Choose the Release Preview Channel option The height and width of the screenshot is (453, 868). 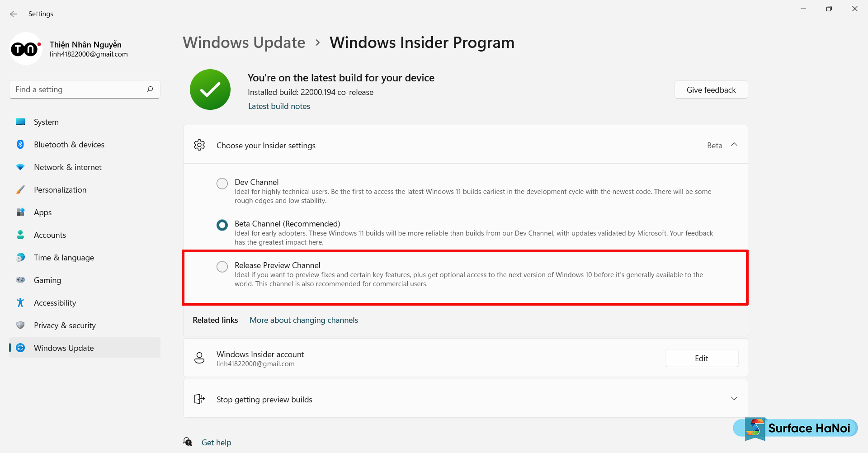[222, 267]
